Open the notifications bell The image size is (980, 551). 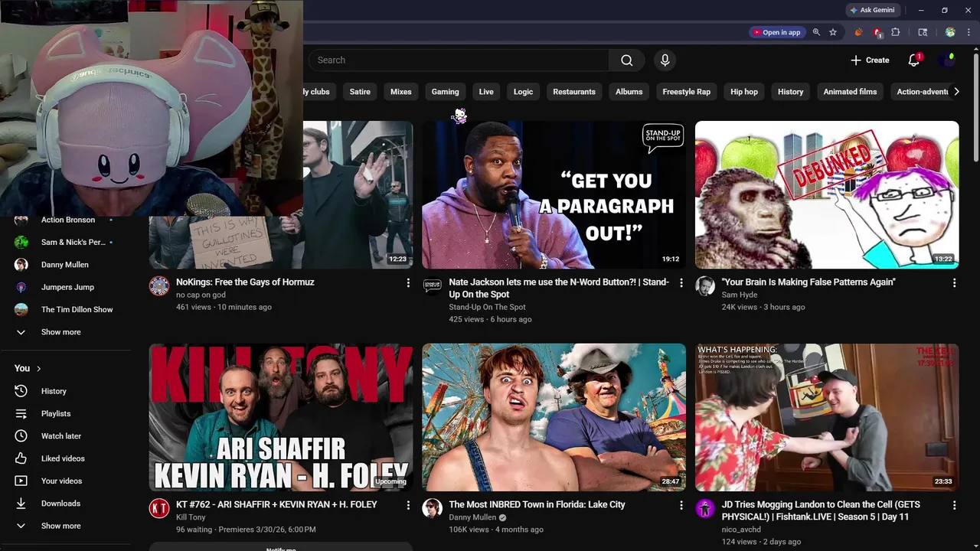coord(913,60)
